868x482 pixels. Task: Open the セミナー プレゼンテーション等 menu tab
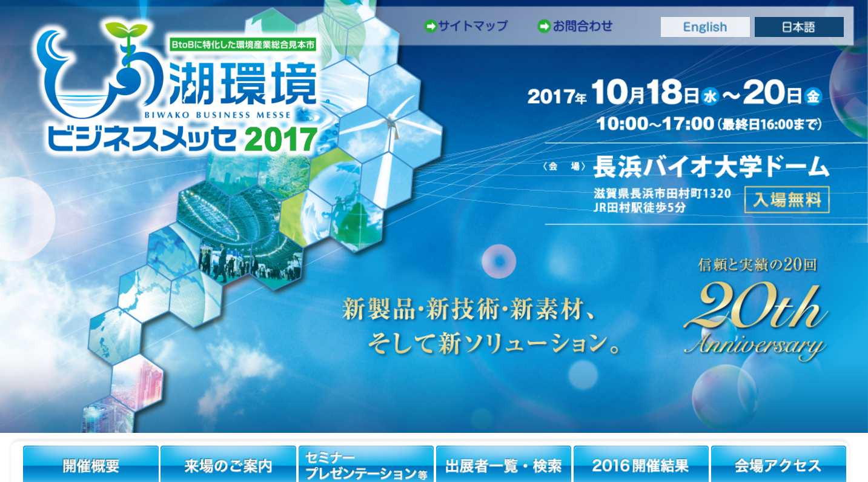coord(366,464)
